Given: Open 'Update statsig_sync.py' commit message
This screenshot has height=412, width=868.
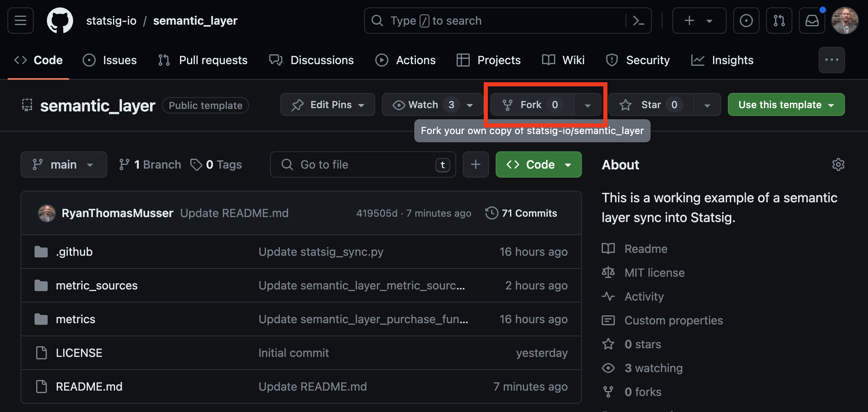Looking at the screenshot, I should pos(321,252).
